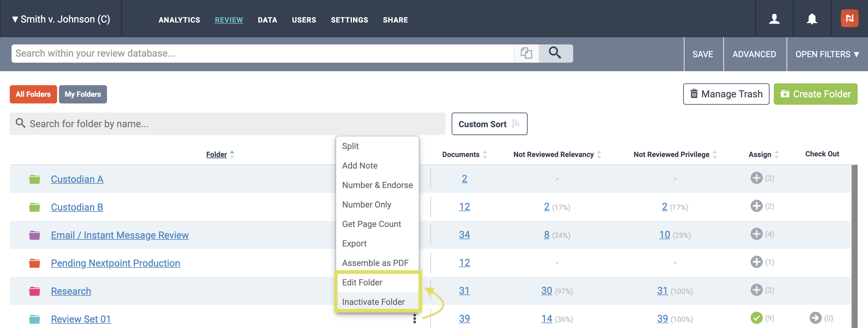The height and width of the screenshot is (328, 868).
Task: Open the Smith v. Johnson (C) case dropdown
Action: [x=61, y=19]
